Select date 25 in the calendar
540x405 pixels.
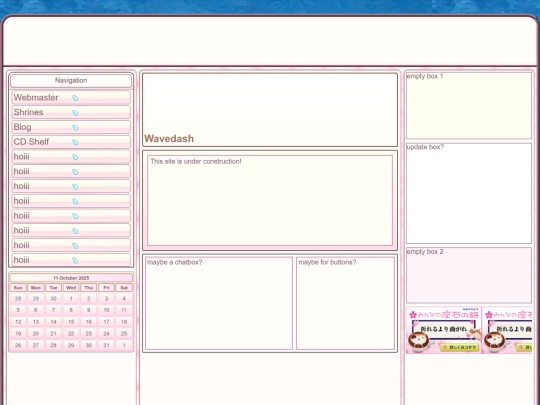click(124, 333)
